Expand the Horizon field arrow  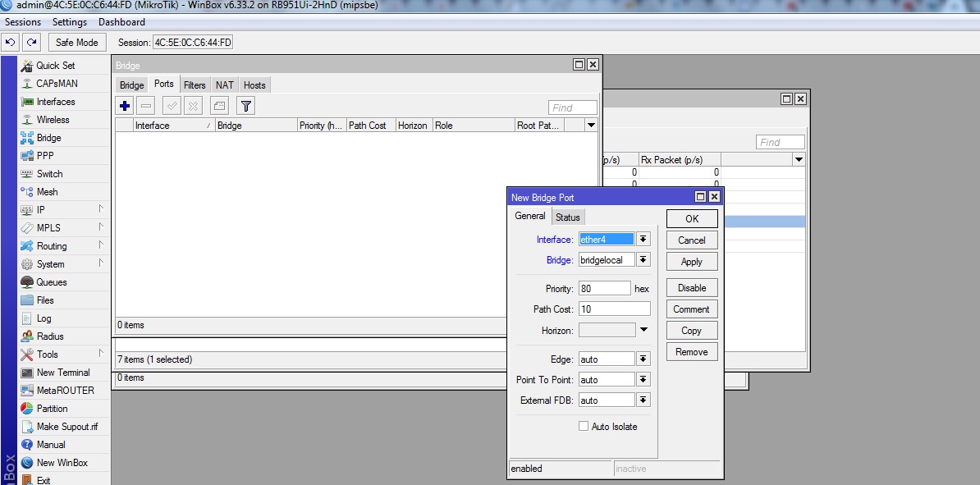point(643,330)
